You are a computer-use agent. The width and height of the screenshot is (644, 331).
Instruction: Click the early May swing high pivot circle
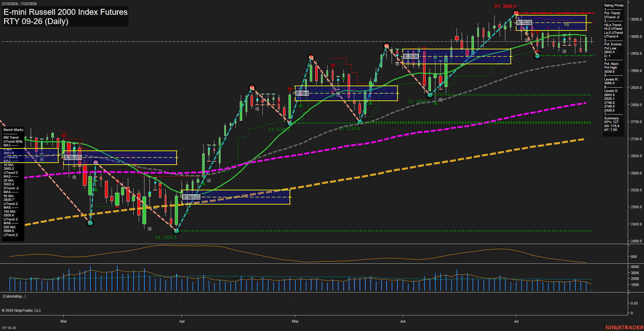point(311,57)
